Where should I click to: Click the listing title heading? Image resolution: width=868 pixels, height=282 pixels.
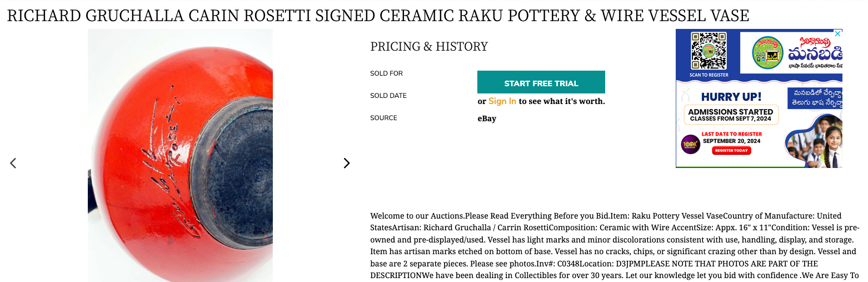pos(378,15)
